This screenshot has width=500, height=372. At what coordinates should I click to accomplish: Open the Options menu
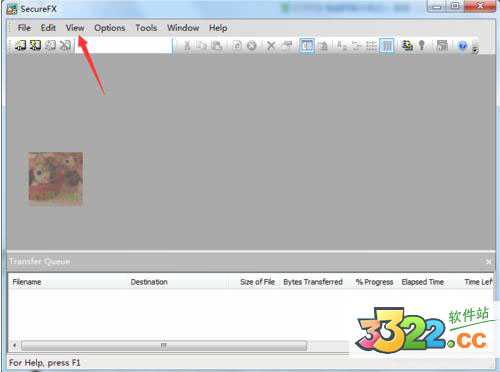[x=110, y=28]
